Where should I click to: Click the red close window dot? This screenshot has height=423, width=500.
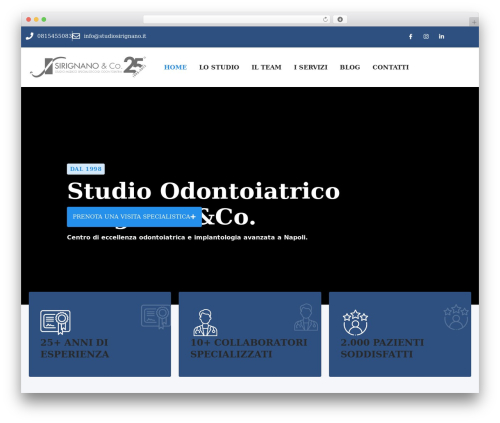29,19
